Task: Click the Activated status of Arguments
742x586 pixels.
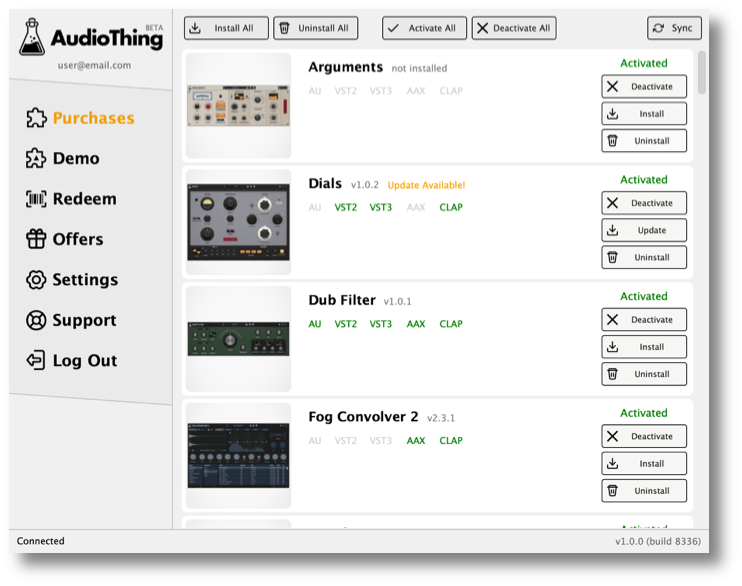Action: tap(644, 63)
